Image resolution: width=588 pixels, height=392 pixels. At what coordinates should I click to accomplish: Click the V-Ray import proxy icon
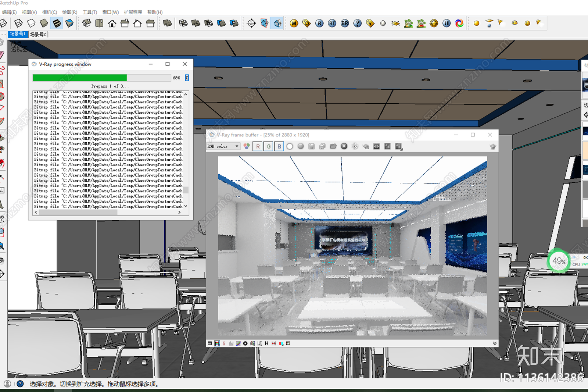[421, 23]
